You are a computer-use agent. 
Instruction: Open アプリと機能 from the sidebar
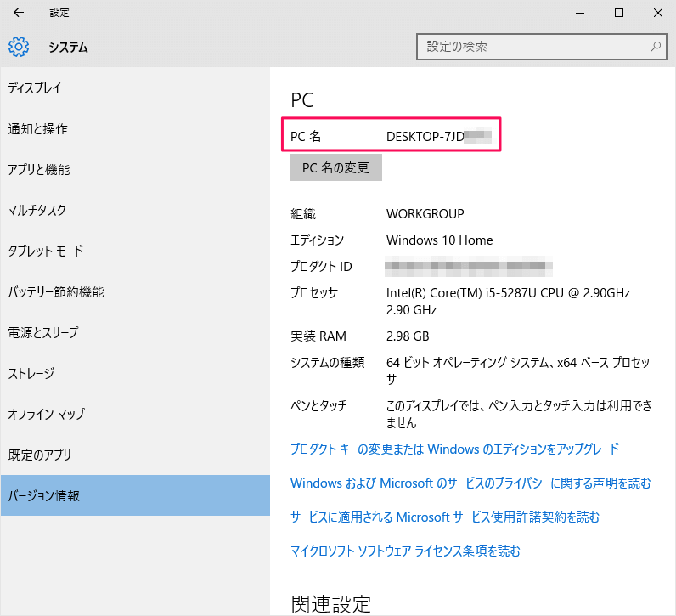(39, 170)
